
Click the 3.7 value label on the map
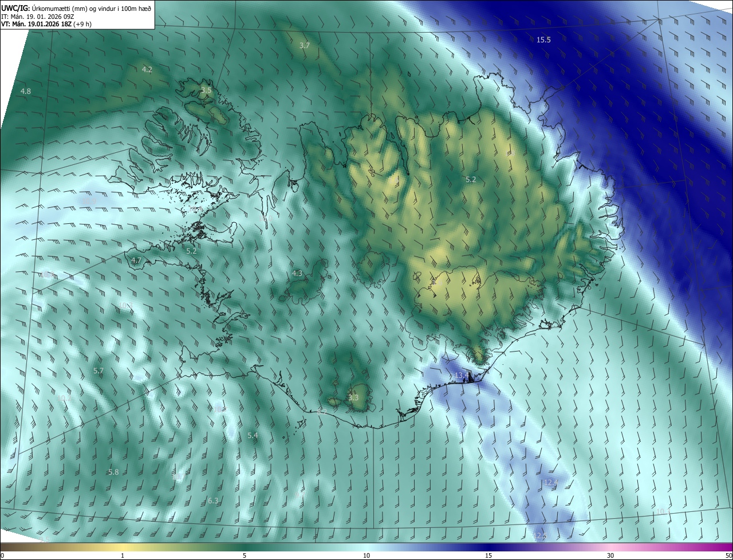pyautogui.click(x=305, y=45)
